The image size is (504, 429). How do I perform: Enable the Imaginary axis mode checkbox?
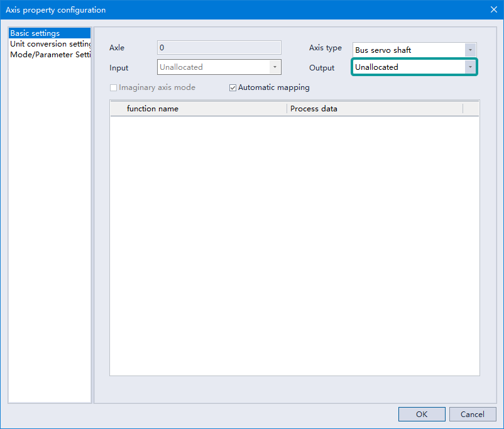(x=114, y=87)
